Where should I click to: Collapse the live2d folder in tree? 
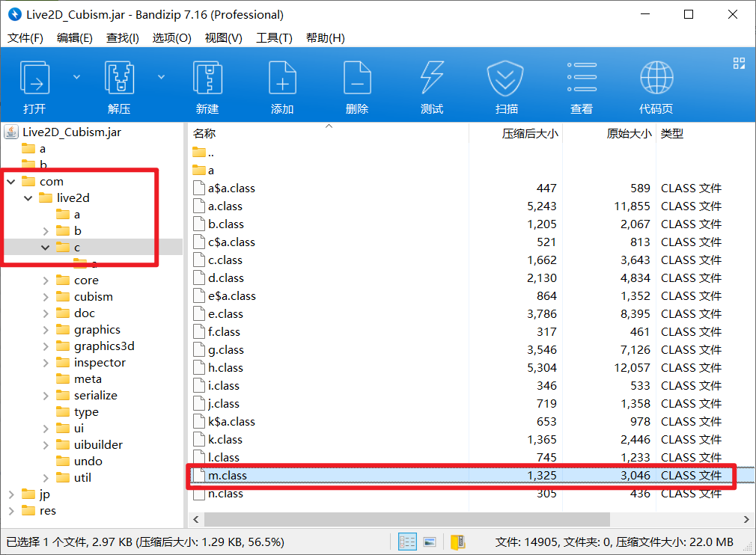pos(28,198)
